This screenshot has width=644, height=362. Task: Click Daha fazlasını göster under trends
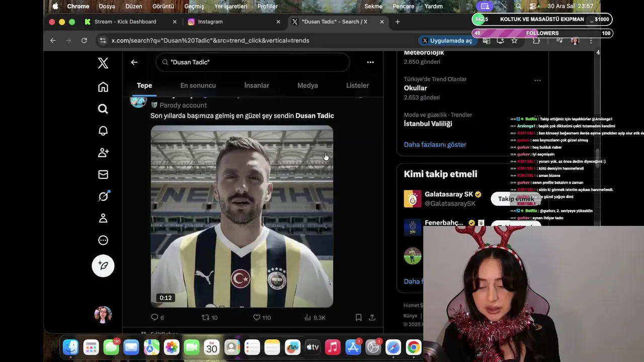435,144
